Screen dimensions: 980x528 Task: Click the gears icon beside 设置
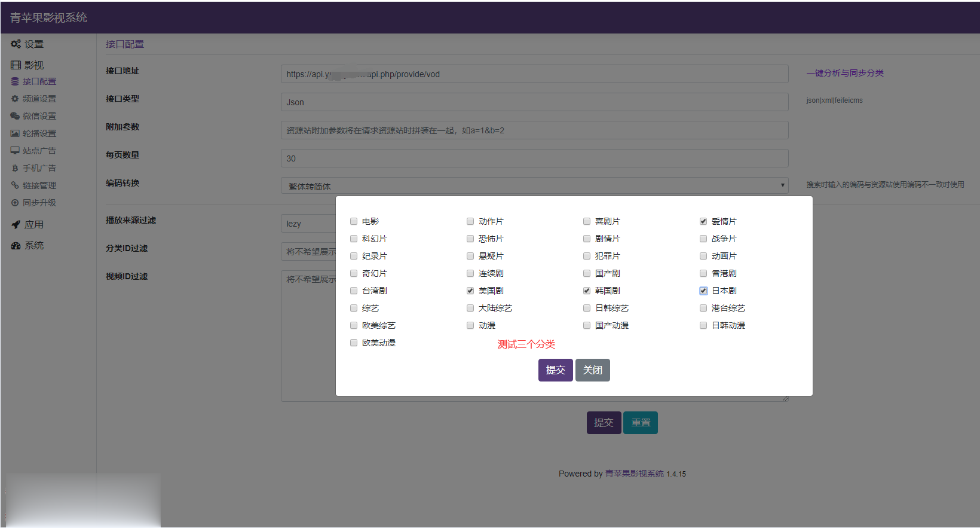[16, 44]
